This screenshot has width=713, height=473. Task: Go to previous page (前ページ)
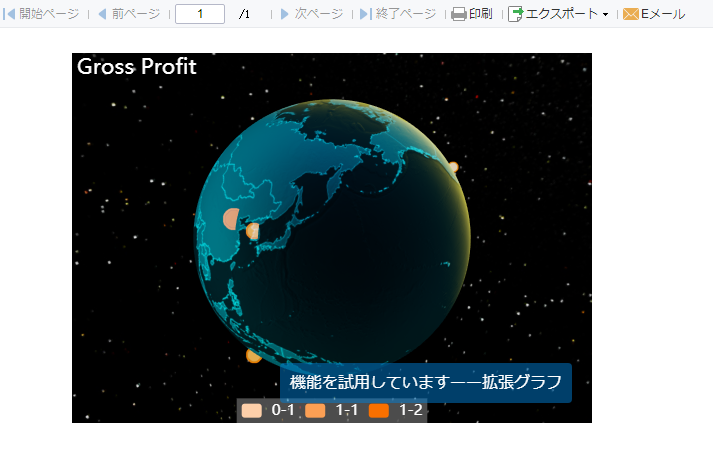pyautogui.click(x=129, y=14)
